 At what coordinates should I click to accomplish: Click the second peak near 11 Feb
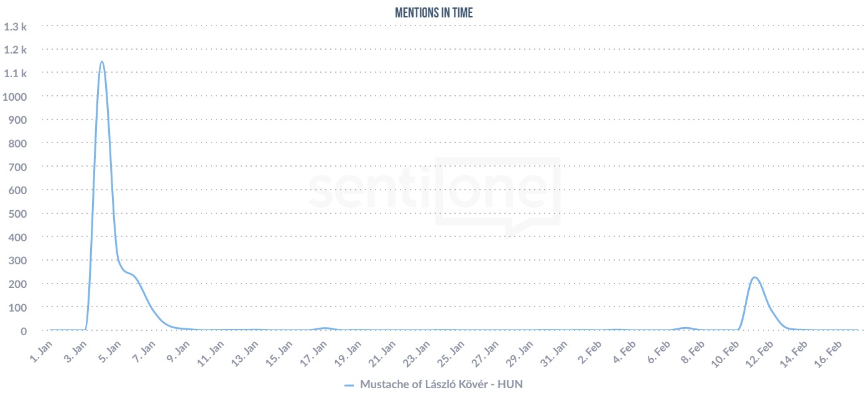(x=754, y=277)
